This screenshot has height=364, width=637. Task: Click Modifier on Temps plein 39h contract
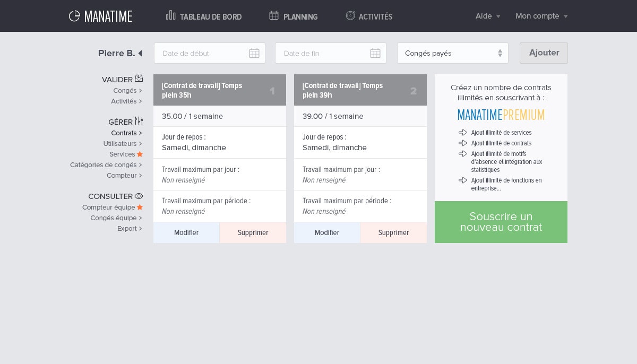point(327,232)
